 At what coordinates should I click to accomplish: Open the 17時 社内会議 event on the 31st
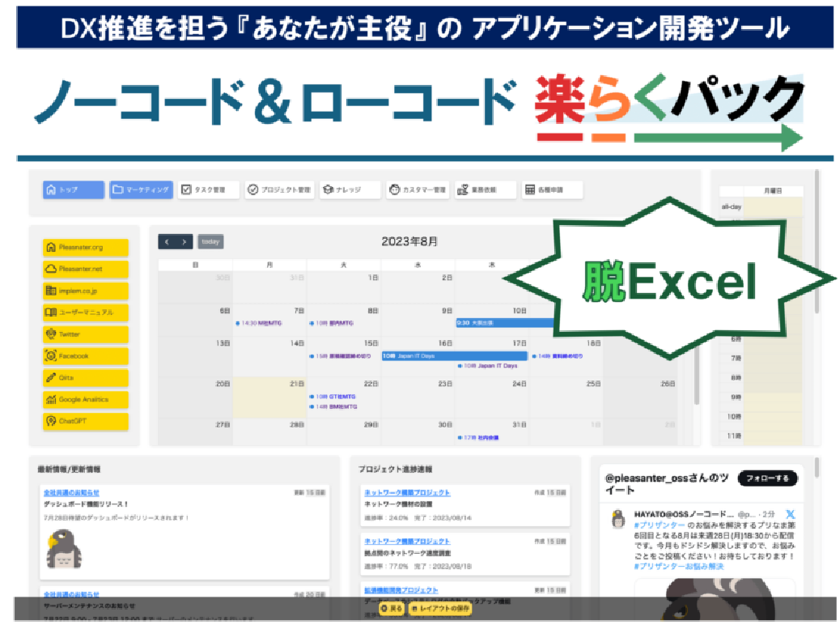478,438
